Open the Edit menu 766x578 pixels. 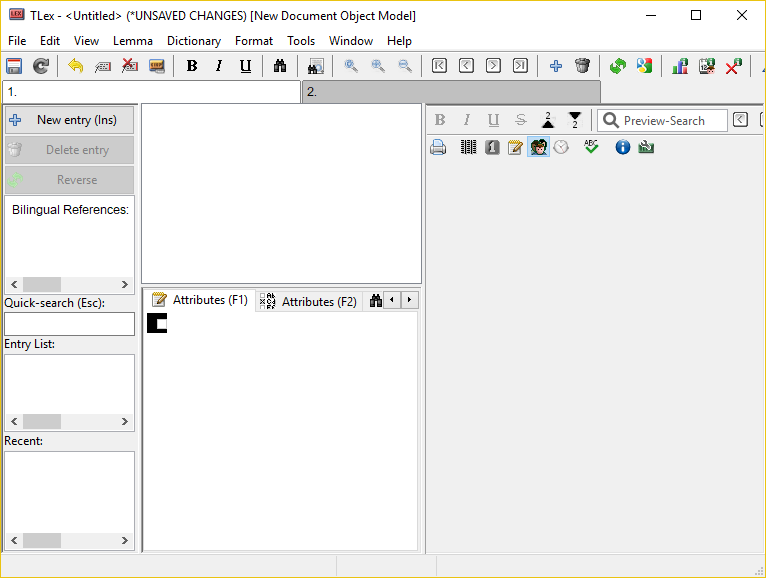point(50,41)
